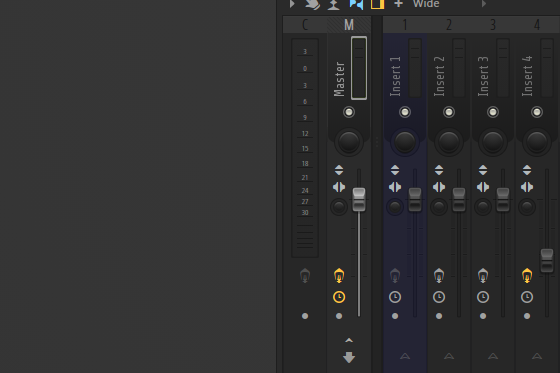
Task: Click the Insert 1 volume fader handle
Action: tap(415, 199)
